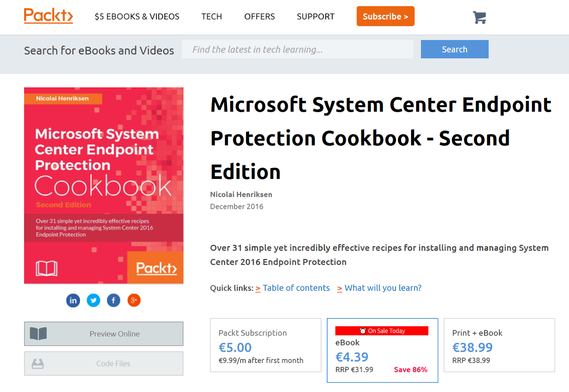
Task: Open the shopping cart icon
Action: [x=479, y=17]
